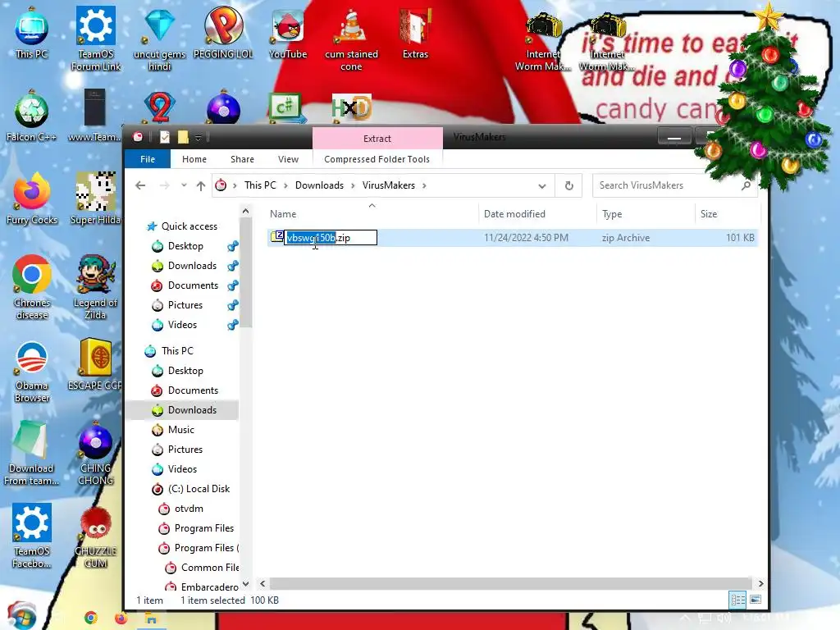This screenshot has height=630, width=840.
Task: Switch to Details view layout icon
Action: pyautogui.click(x=737, y=600)
